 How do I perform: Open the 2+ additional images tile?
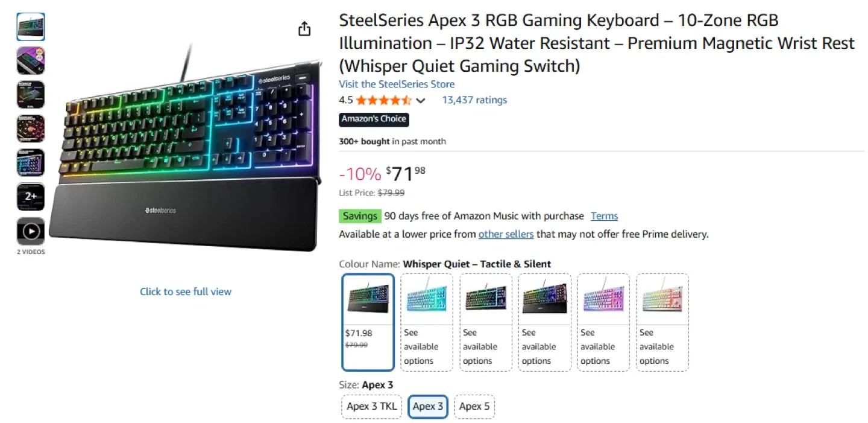click(30, 196)
